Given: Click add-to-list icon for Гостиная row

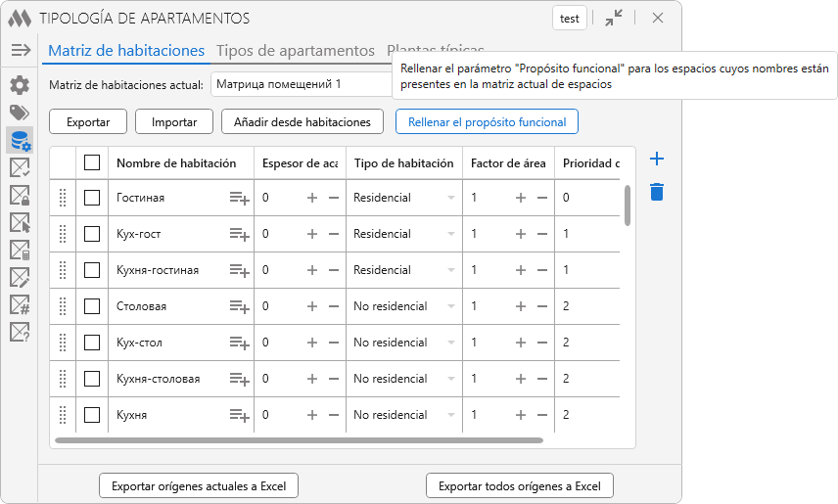Looking at the screenshot, I should [239, 198].
